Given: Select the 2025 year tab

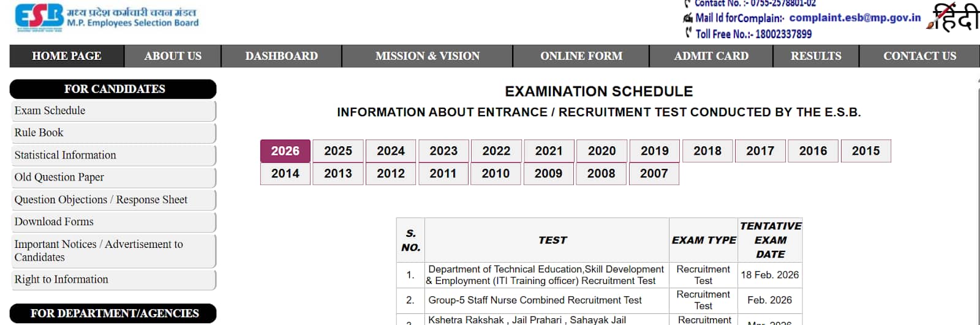Looking at the screenshot, I should pos(338,151).
